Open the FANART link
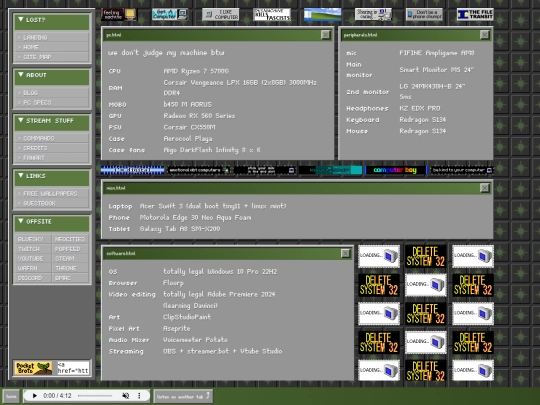The image size is (540, 405). (52, 158)
